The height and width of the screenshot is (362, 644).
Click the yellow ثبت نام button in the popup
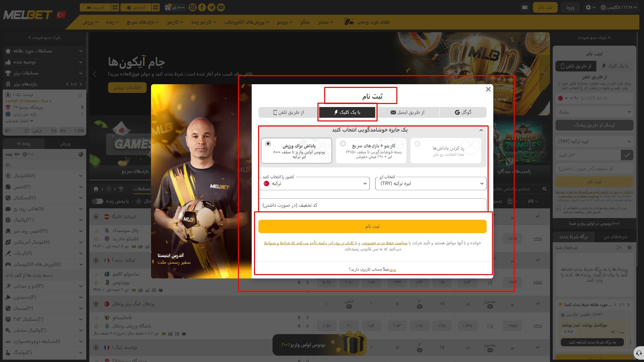372,226
